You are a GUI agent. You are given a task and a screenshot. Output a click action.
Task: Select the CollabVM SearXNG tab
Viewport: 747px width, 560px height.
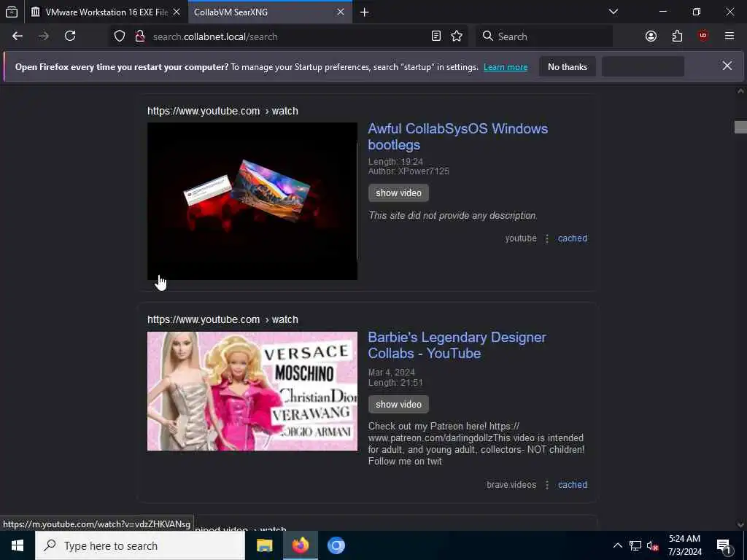270,12
